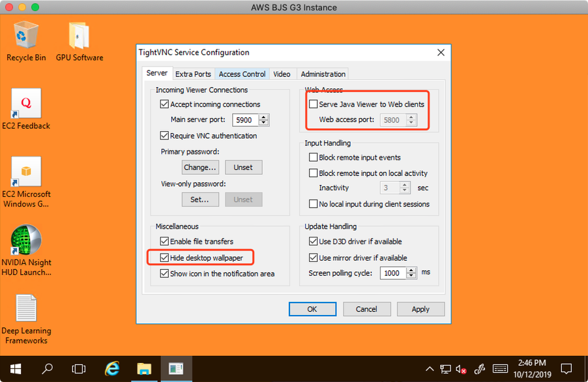Open Internet Explorer from the taskbar
The width and height of the screenshot is (588, 382).
click(112, 368)
